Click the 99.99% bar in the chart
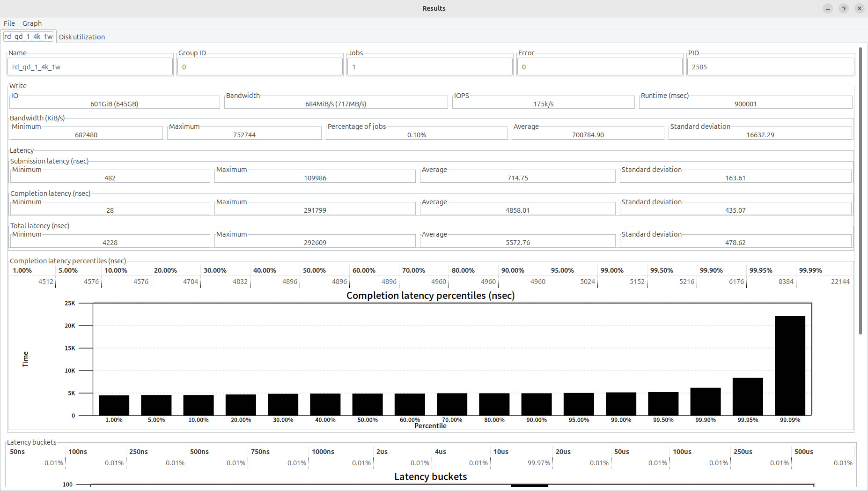The width and height of the screenshot is (868, 491). point(790,365)
